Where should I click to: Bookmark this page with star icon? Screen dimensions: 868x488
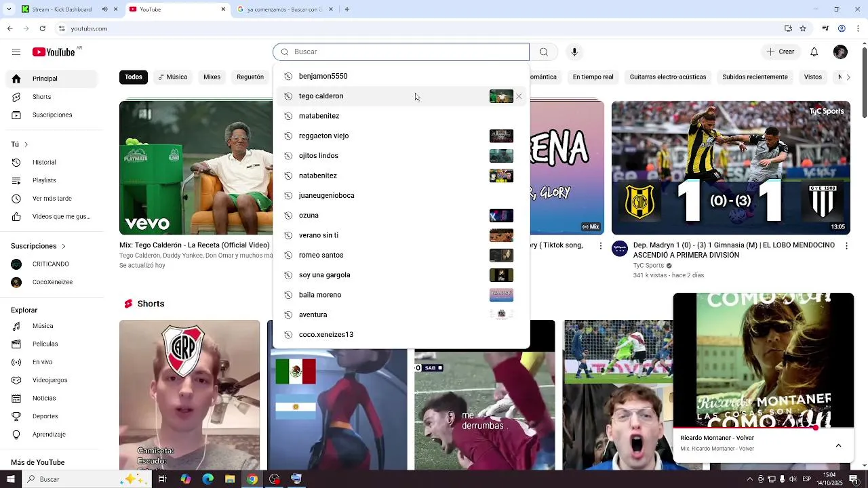click(x=803, y=28)
